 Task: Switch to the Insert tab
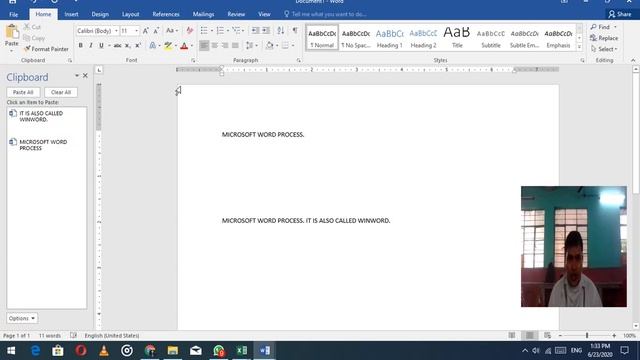71,14
